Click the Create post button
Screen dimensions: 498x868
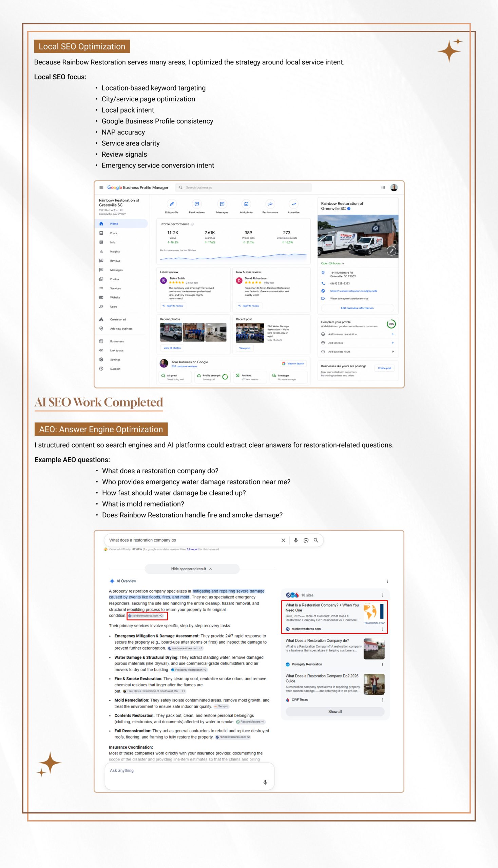click(384, 368)
